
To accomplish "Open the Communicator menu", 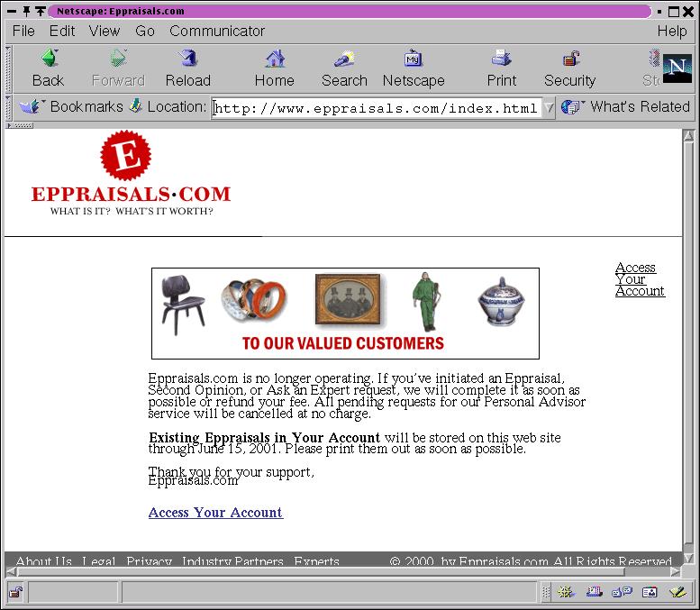I will pyautogui.click(x=217, y=31).
